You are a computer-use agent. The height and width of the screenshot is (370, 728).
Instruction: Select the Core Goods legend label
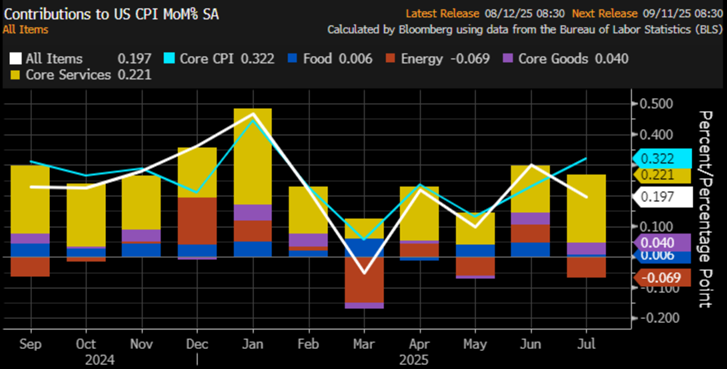pos(553,58)
